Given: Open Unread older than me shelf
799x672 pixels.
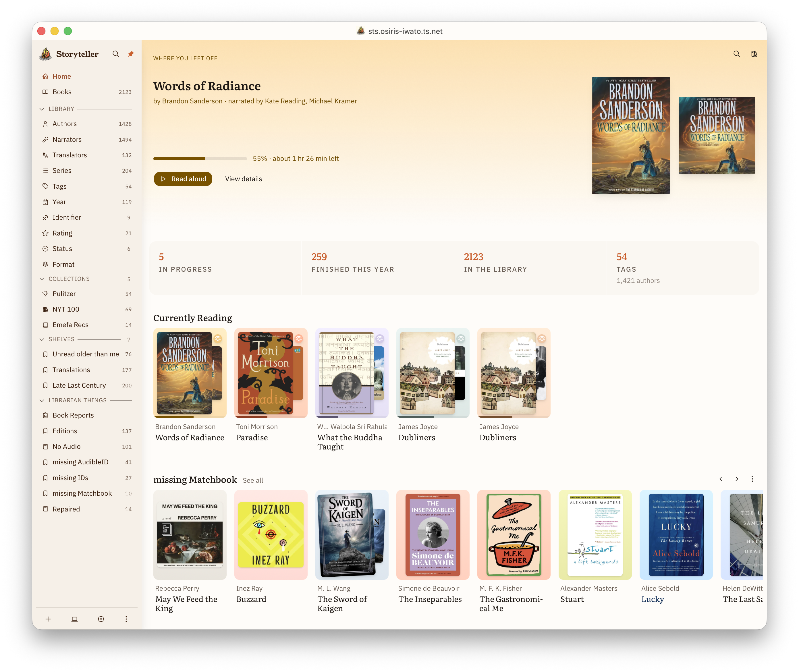Looking at the screenshot, I should tap(87, 354).
